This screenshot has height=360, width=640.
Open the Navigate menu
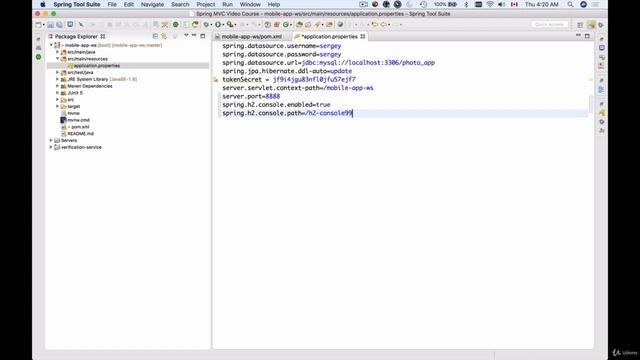[152, 4]
